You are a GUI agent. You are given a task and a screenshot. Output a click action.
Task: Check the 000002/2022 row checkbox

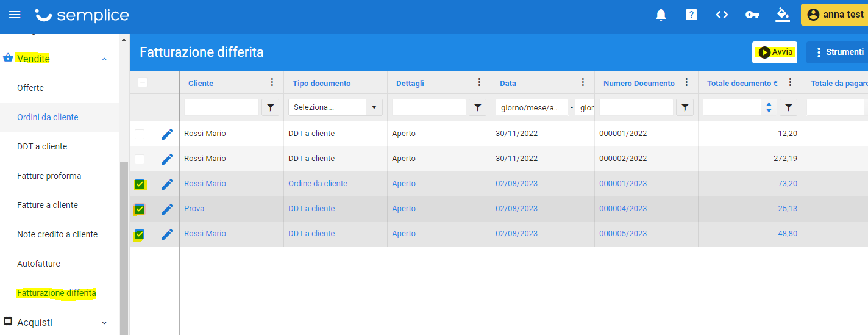[x=140, y=159]
